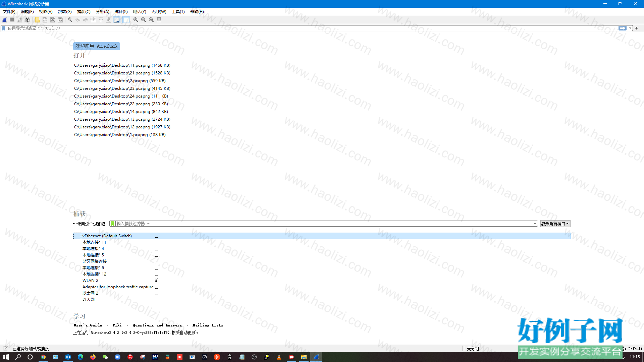Open the 文件(F) menu
The height and width of the screenshot is (362, 644).
click(x=9, y=12)
